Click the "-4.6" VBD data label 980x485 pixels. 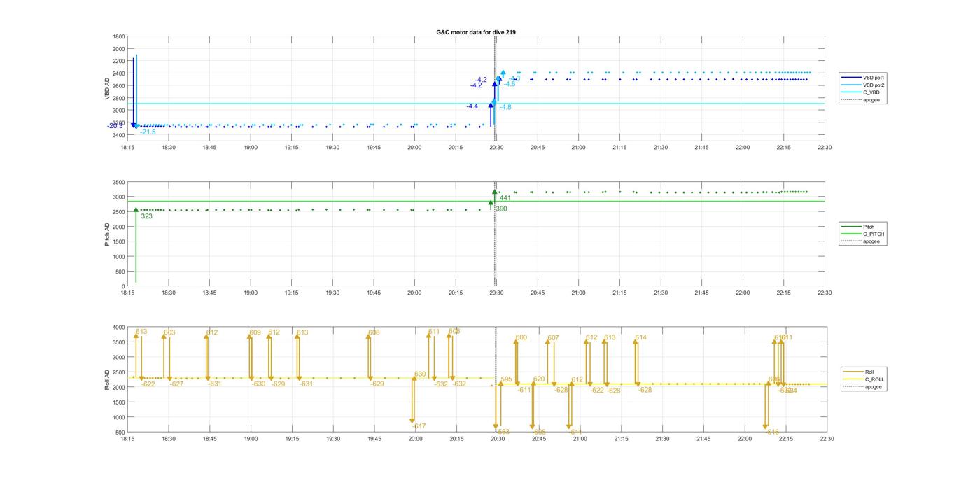[x=510, y=84]
